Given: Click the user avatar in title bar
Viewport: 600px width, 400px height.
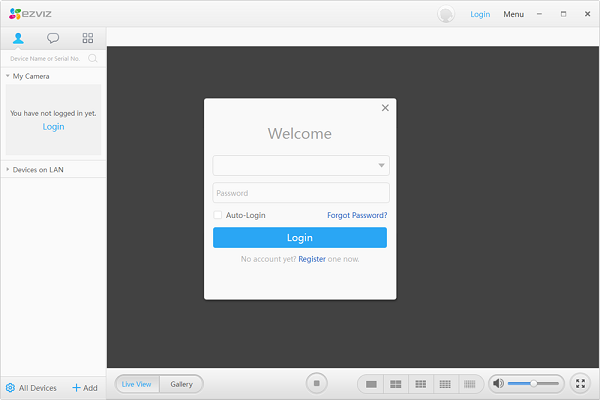Looking at the screenshot, I should [446, 14].
